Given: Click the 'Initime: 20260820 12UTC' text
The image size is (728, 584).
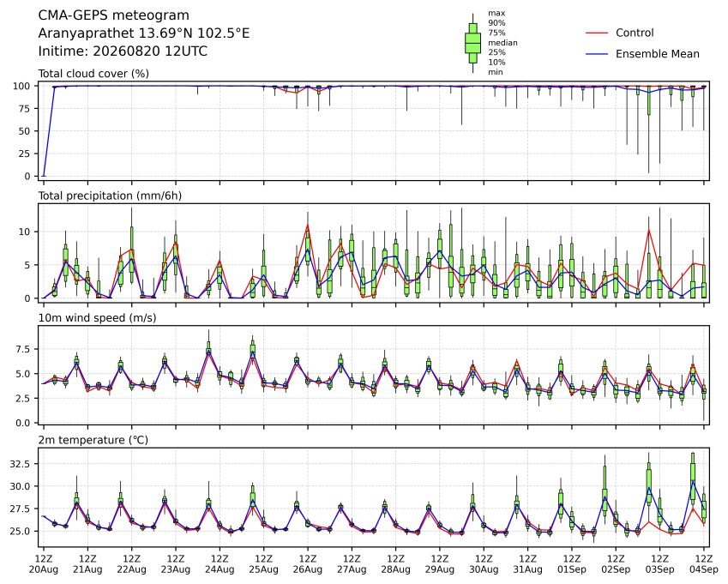Looking at the screenshot, I should coord(123,51).
